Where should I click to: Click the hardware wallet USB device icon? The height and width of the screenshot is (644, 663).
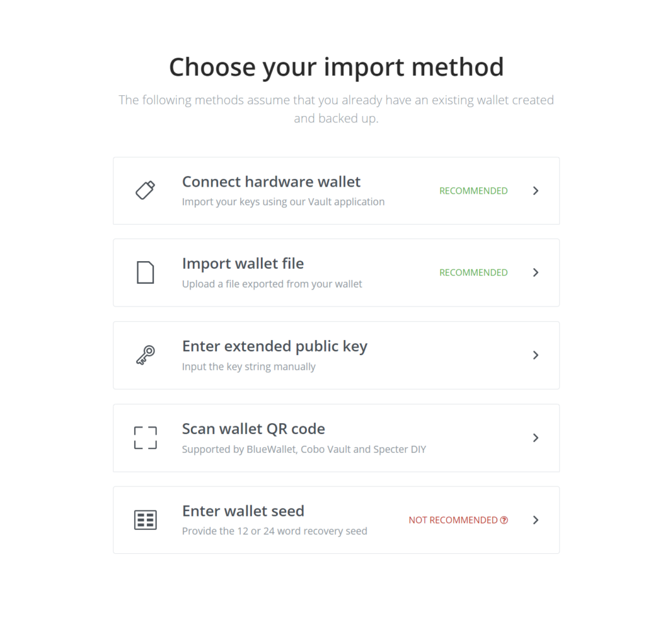pos(145,190)
